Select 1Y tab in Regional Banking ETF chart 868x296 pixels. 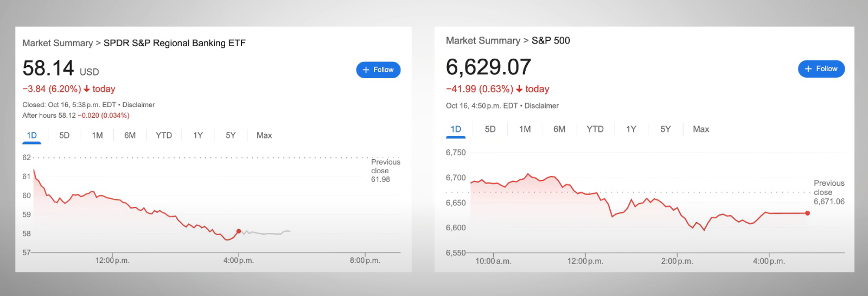198,135
